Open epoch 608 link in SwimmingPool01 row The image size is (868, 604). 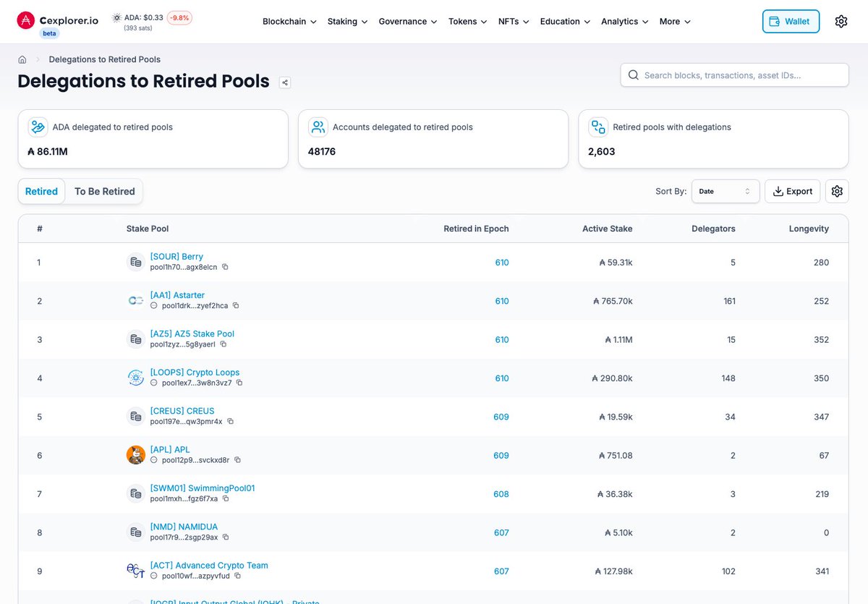coord(501,494)
